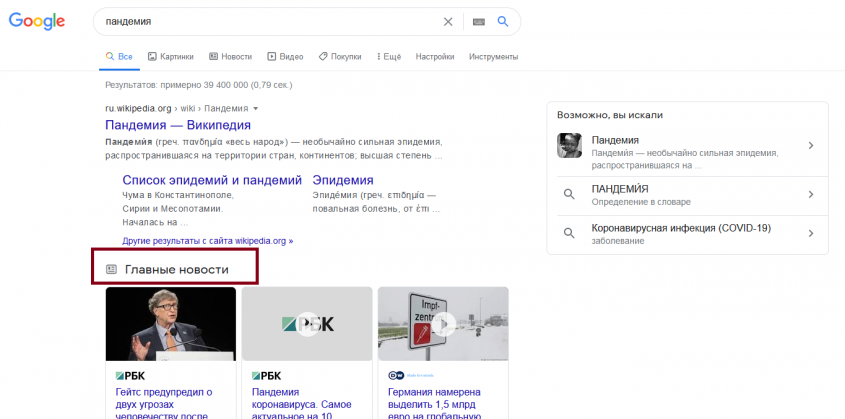Clear the search box with X icon
Image resolution: width=845 pixels, height=419 pixels.
[448, 21]
